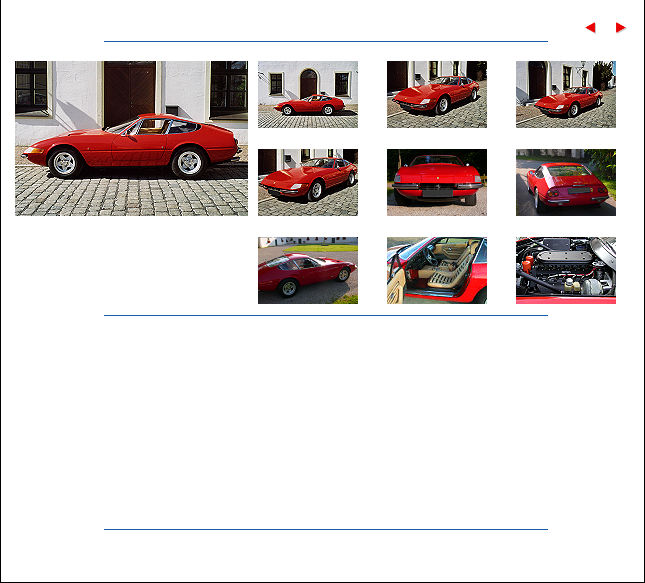This screenshot has width=645, height=583.
Task: Open thumbnail with blue sky at right edge
Action: pyautogui.click(x=566, y=94)
